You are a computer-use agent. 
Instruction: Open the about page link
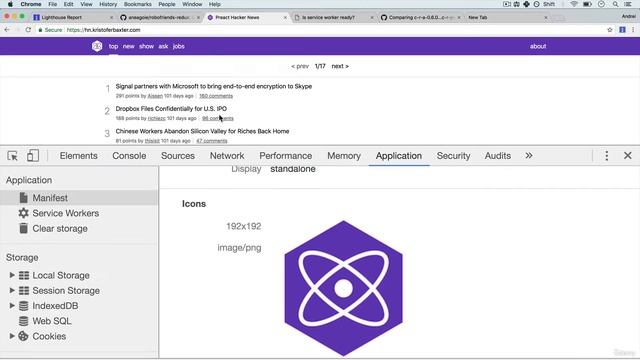pos(538,47)
